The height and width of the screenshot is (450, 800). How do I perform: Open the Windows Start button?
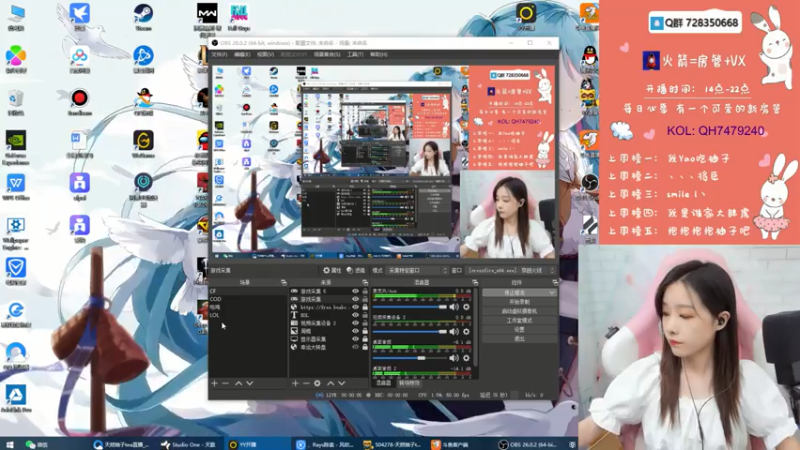[10, 444]
